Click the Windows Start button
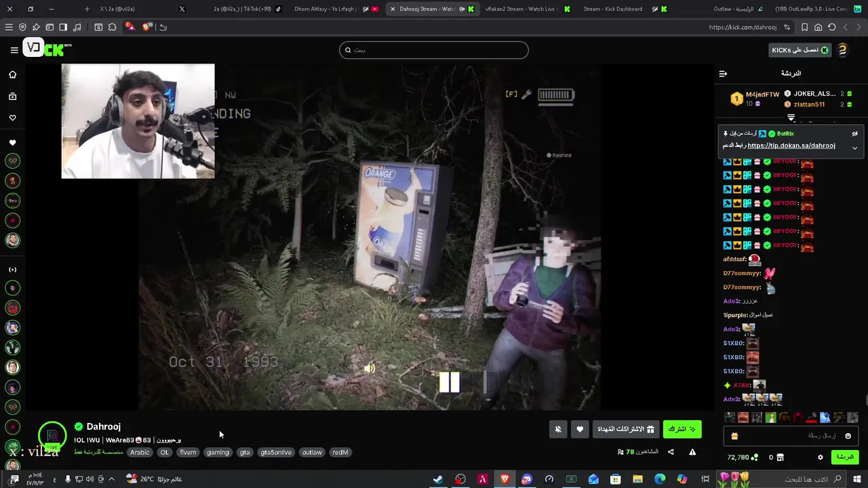The width and height of the screenshot is (868, 488). pos(858,479)
